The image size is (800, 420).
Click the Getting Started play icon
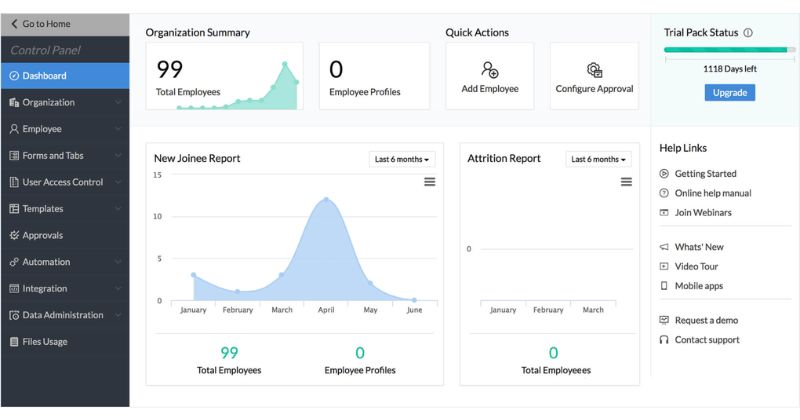tap(664, 174)
